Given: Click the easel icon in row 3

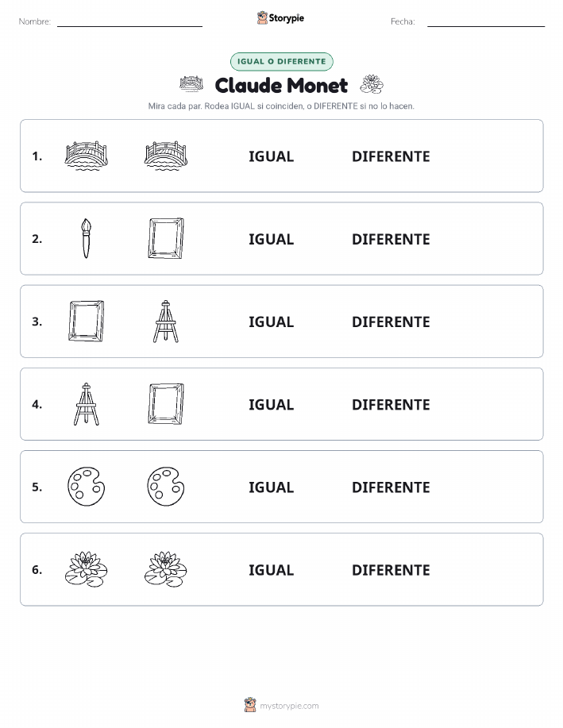Looking at the screenshot, I should pyautogui.click(x=166, y=322).
